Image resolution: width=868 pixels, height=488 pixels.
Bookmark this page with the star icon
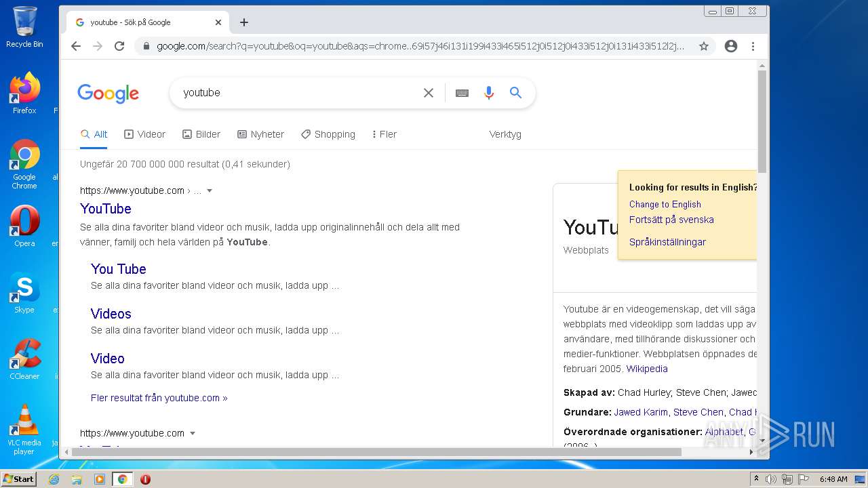[x=704, y=46]
